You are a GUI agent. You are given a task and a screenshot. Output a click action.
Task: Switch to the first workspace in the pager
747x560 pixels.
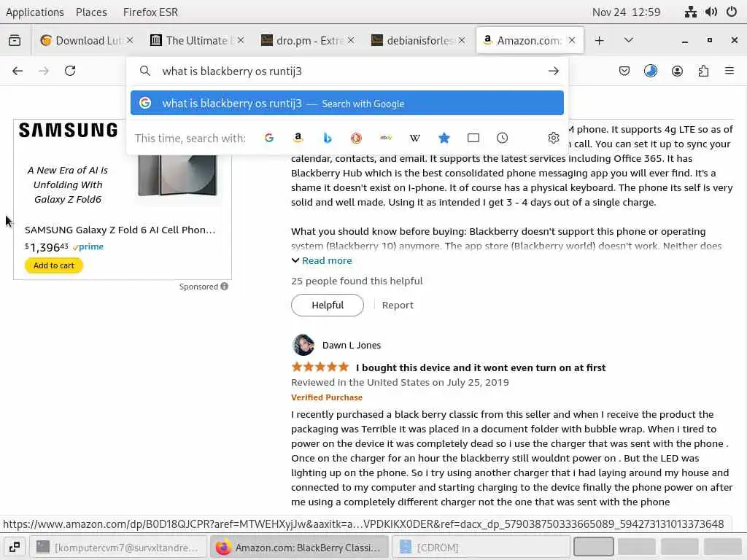pos(593,547)
